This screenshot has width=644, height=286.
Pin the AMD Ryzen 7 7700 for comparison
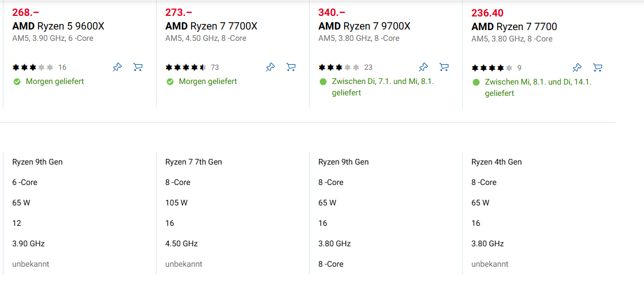577,68
